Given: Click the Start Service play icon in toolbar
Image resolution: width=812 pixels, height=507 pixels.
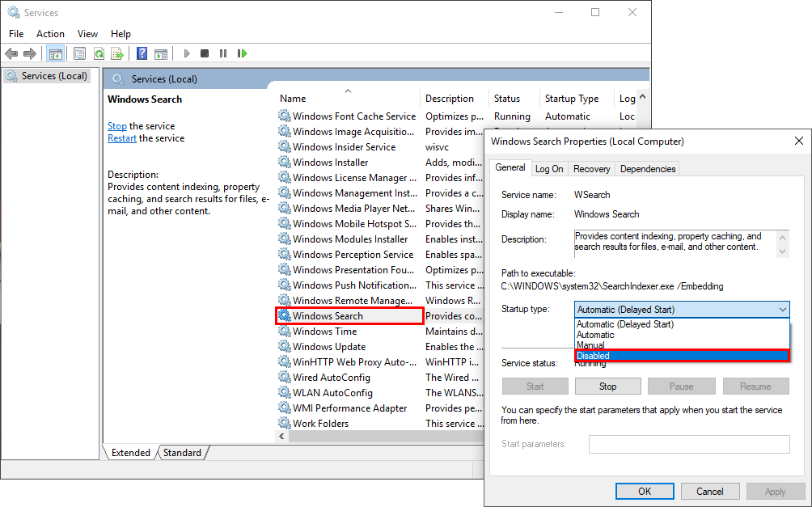Looking at the screenshot, I should 187,53.
